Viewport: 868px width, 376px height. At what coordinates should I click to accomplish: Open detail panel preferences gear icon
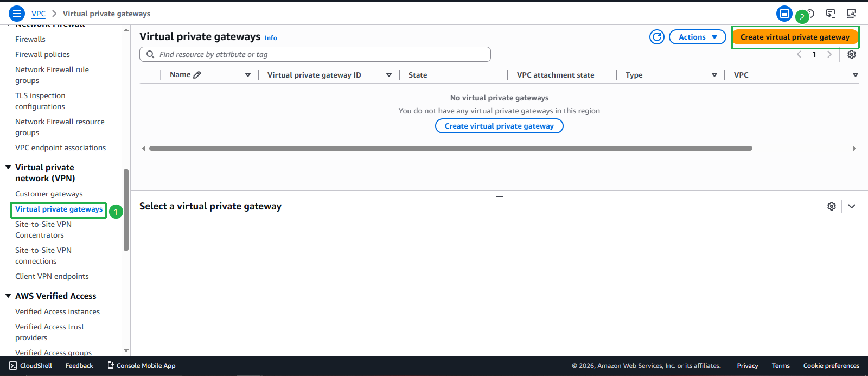coord(832,206)
